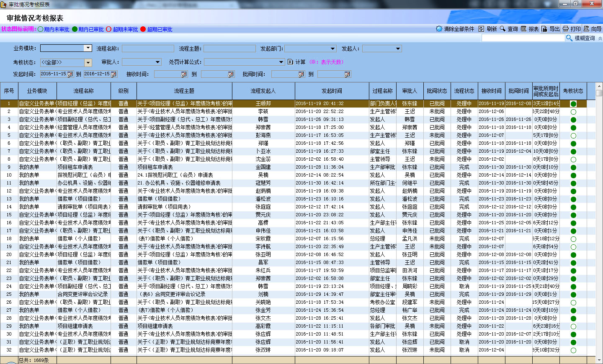Sort by the 流程发起人 column header
603x364 pixels.
coord(263,91)
